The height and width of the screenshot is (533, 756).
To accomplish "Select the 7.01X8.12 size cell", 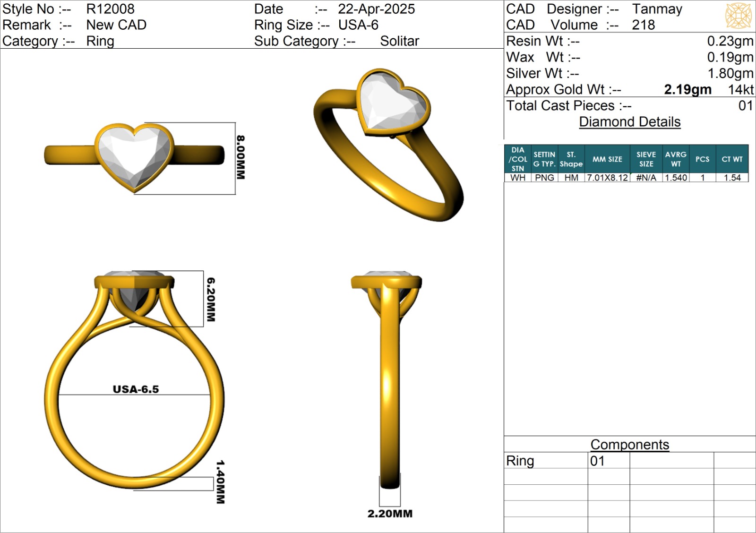I will (x=607, y=178).
